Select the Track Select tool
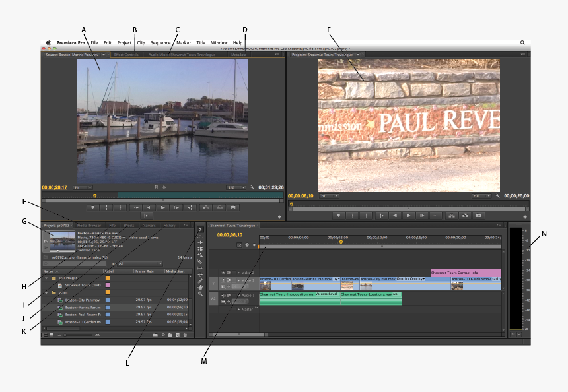This screenshot has height=392, width=568. (200, 235)
